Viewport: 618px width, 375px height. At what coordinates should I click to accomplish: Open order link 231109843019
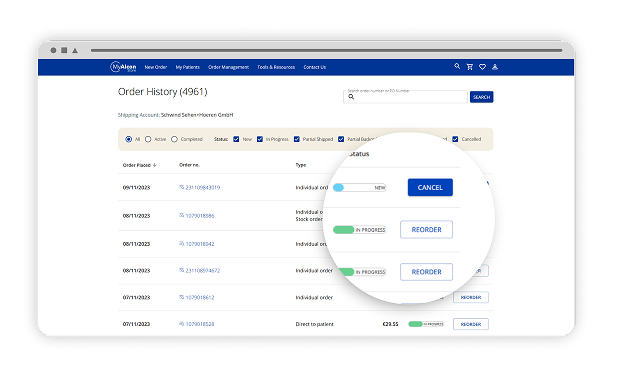203,187
